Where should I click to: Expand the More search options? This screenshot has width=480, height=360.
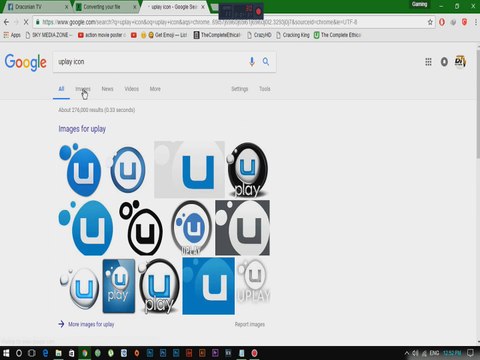[155, 89]
